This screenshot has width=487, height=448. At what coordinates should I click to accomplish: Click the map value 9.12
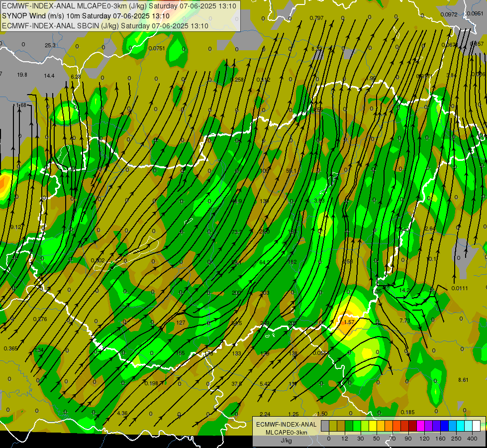coord(16,227)
